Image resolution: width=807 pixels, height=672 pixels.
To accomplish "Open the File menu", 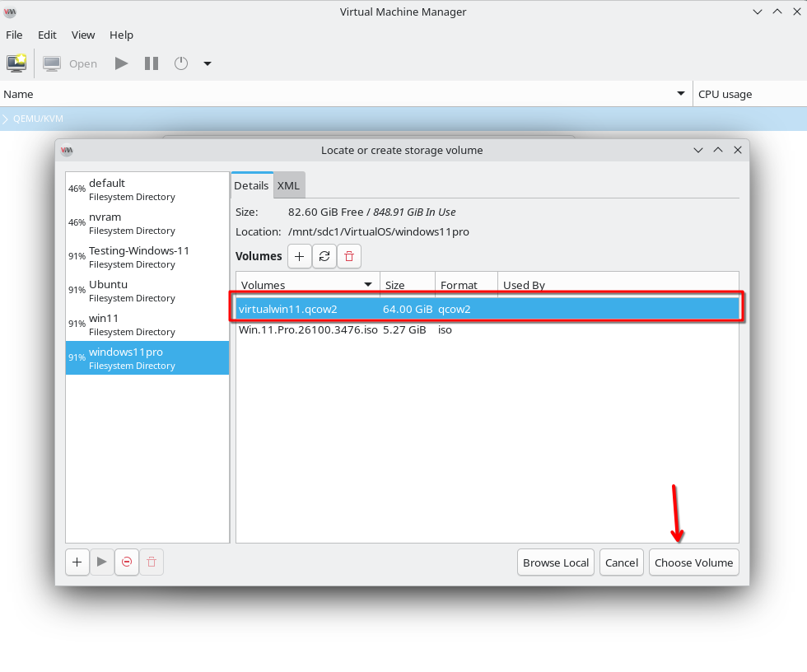I will [14, 35].
